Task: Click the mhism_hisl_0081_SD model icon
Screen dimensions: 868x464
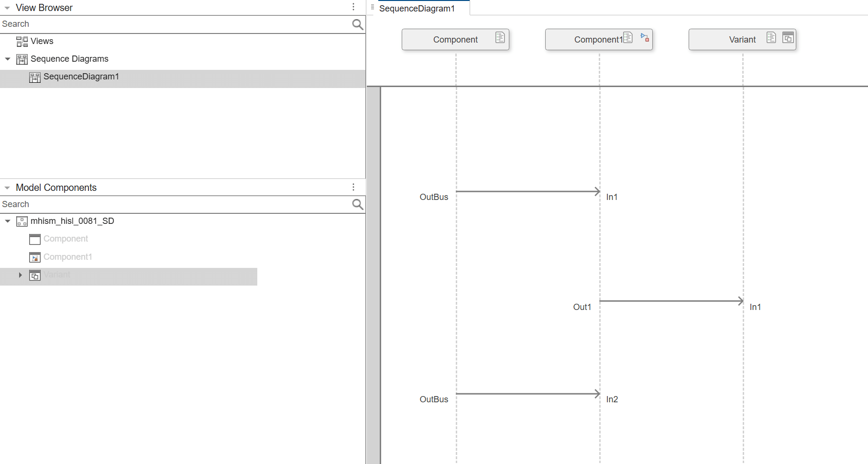Action: point(22,221)
